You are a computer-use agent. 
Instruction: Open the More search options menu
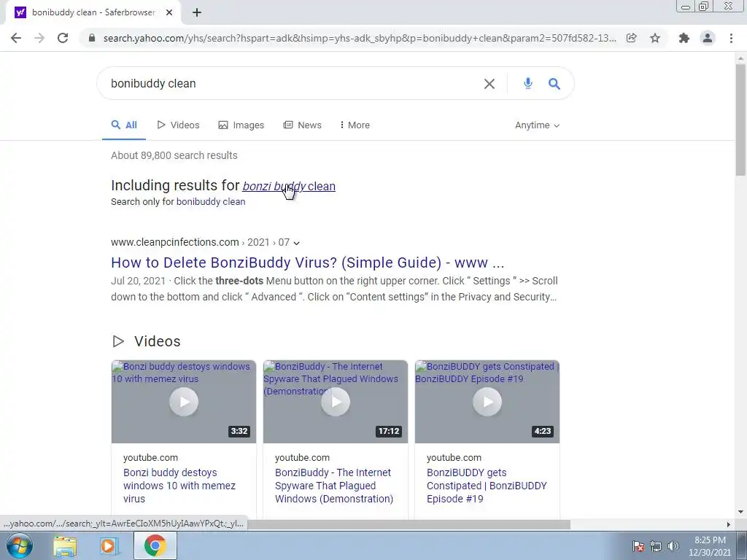pyautogui.click(x=355, y=125)
